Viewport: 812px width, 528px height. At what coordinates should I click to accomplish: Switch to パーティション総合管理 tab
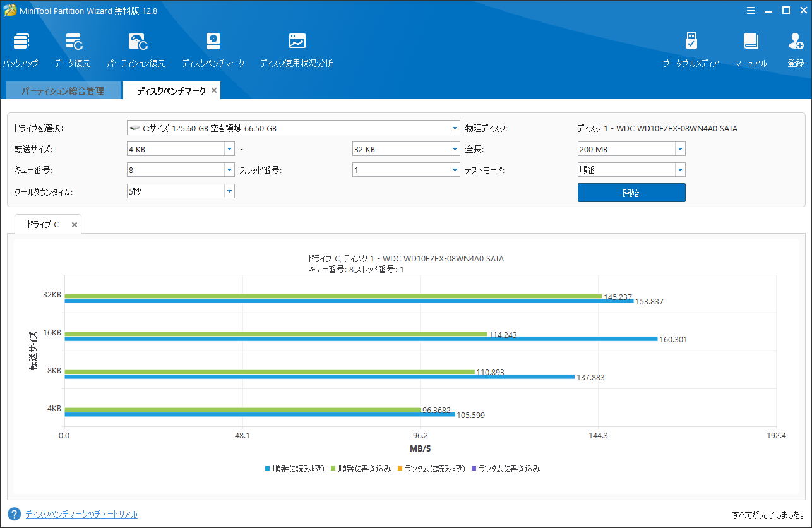coord(63,91)
